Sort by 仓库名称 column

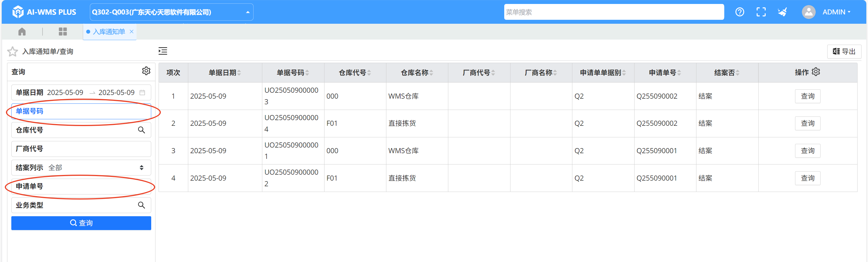click(x=431, y=73)
